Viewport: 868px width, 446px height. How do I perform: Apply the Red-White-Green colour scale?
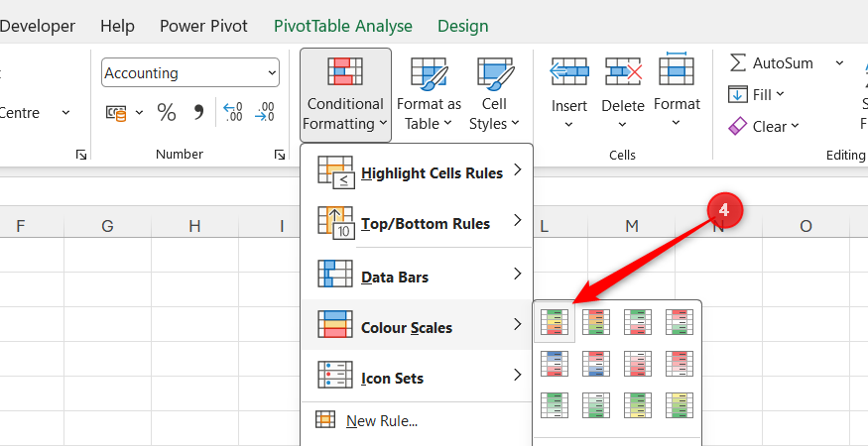coord(680,322)
